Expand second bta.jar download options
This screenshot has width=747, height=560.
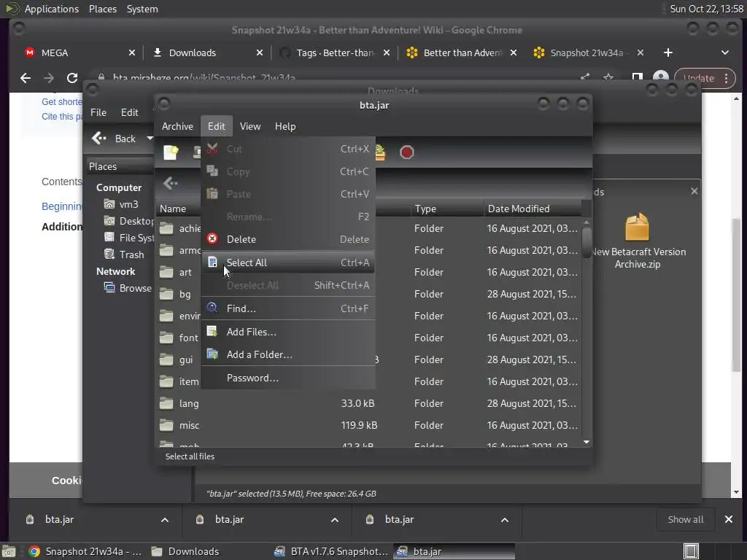(334, 520)
